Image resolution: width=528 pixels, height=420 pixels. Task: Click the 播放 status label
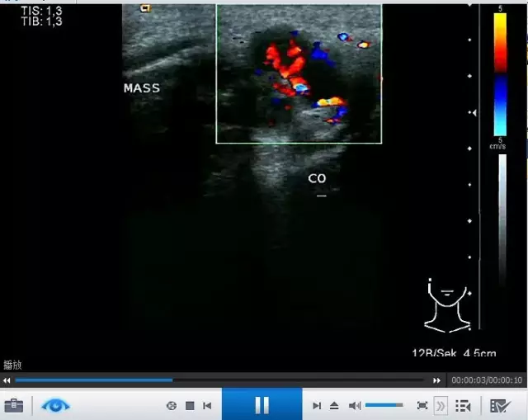click(12, 365)
